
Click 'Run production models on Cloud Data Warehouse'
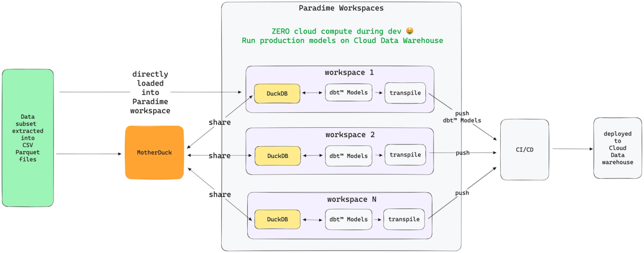343,41
